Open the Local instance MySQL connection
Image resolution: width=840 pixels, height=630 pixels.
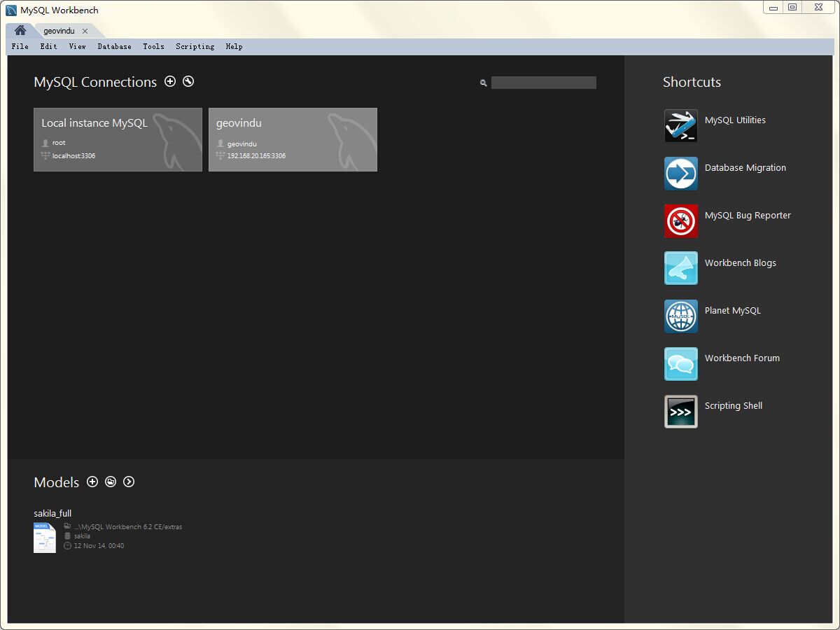point(118,139)
